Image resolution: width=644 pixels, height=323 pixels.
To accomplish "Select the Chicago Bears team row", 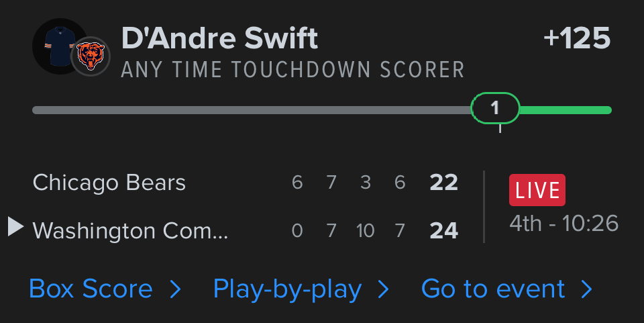I will coord(109,183).
